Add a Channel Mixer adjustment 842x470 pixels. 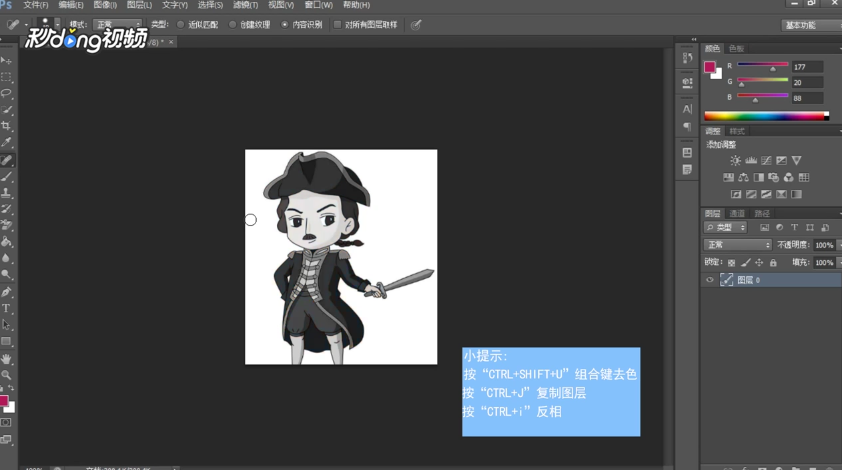(789, 177)
